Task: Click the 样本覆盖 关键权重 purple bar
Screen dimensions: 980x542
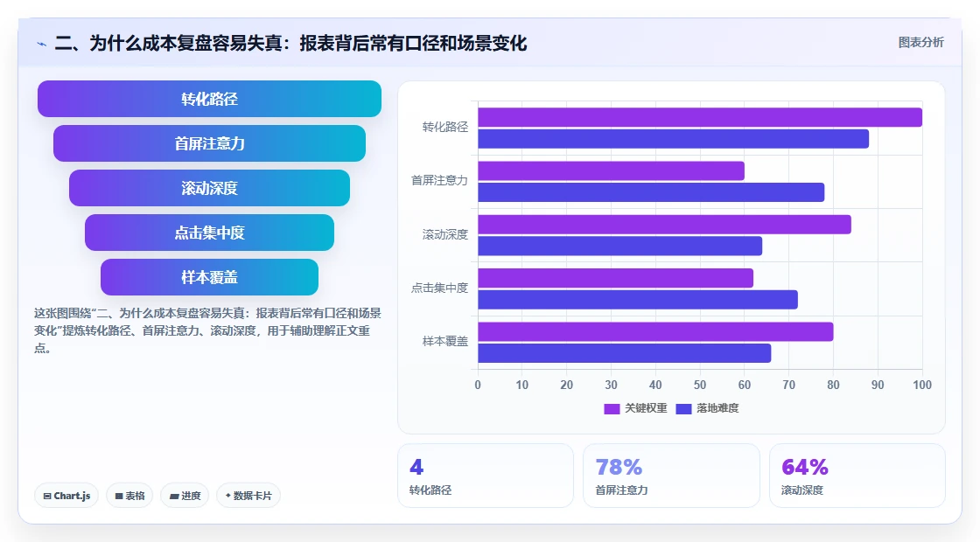Action: [655, 331]
